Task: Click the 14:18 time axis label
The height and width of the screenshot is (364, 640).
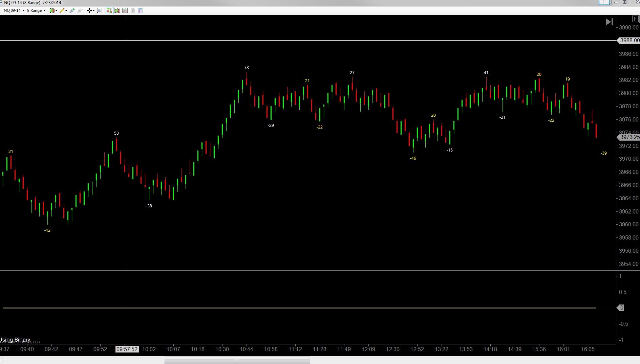Action: 490,349
